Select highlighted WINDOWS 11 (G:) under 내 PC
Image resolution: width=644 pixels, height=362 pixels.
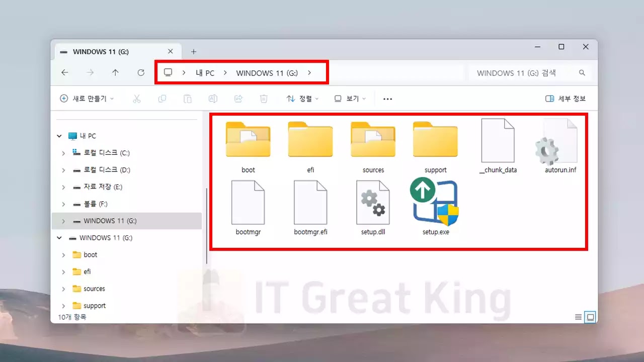[x=127, y=221]
